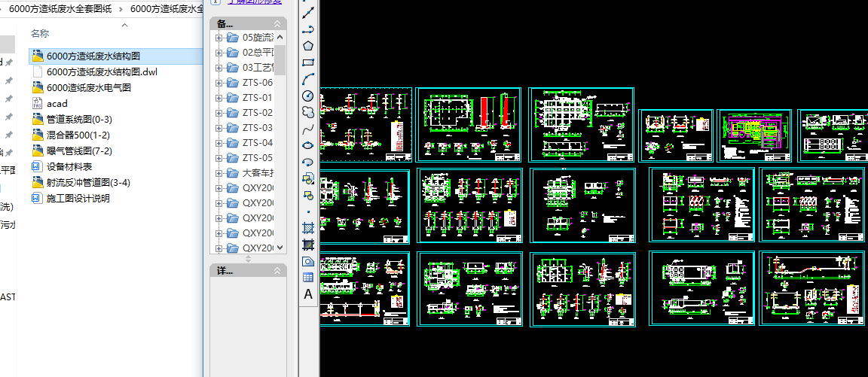Select the Polygon tool
Screen dimensions: 868x377
pyautogui.click(x=308, y=46)
